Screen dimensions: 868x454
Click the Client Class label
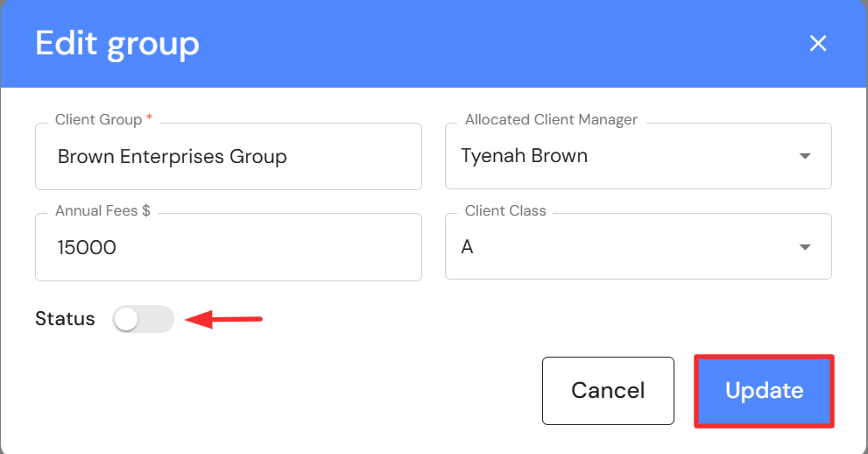505,210
